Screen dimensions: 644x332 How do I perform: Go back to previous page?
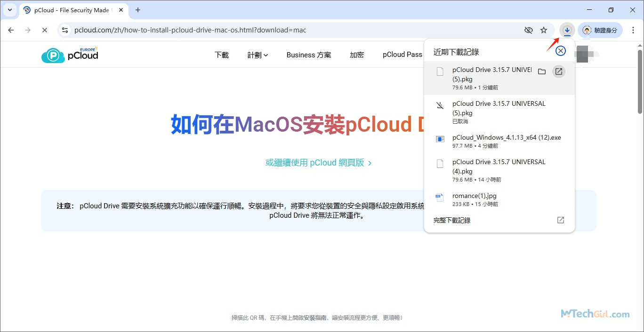(11, 30)
